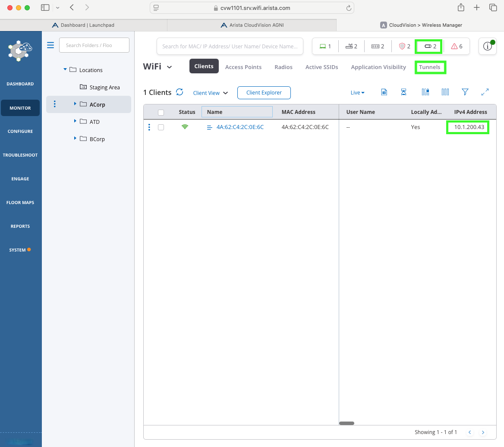The image size is (504, 447).
Task: Check the box for client 4A:62:C4:2C:0E:6C
Action: coord(161,127)
